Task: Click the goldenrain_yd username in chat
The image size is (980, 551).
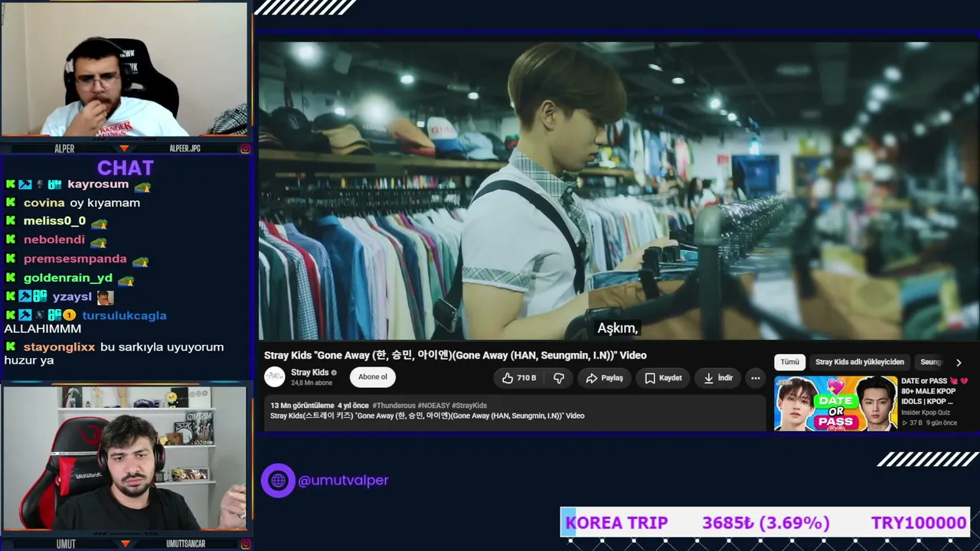Action: 68,278
